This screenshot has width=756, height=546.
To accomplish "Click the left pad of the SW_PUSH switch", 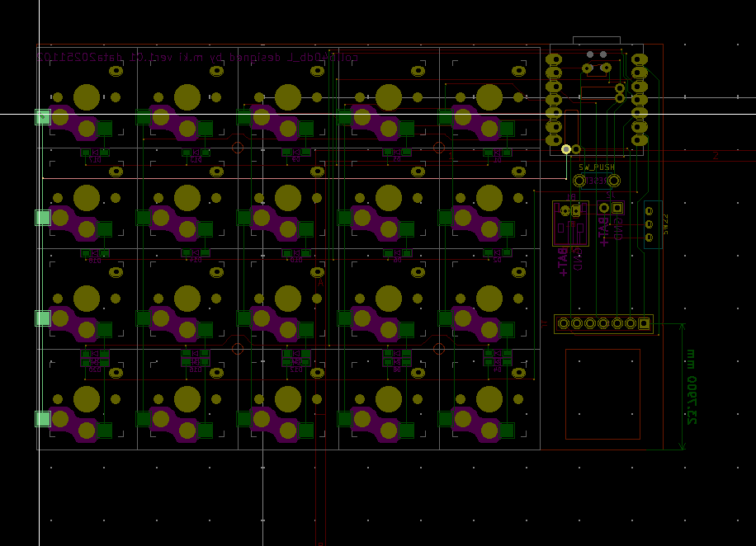I will [x=579, y=181].
